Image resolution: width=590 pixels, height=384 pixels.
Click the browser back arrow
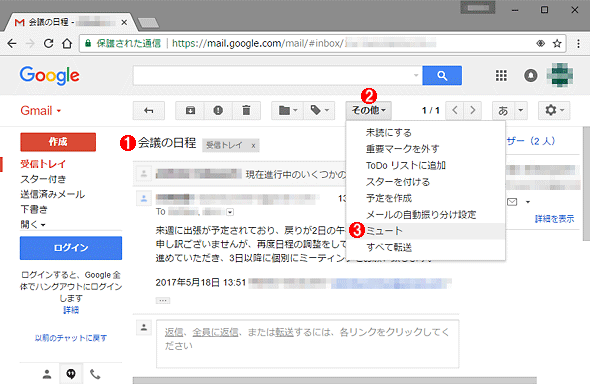pos(12,44)
